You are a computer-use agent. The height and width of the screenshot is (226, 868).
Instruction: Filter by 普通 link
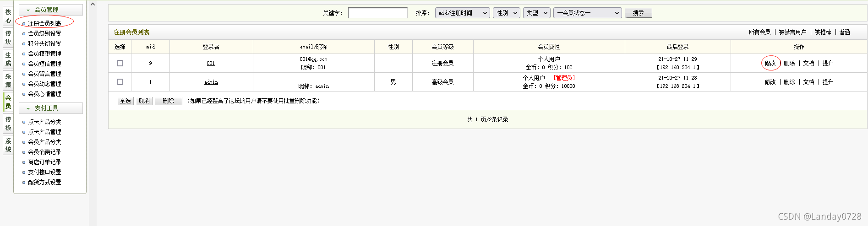(x=845, y=32)
